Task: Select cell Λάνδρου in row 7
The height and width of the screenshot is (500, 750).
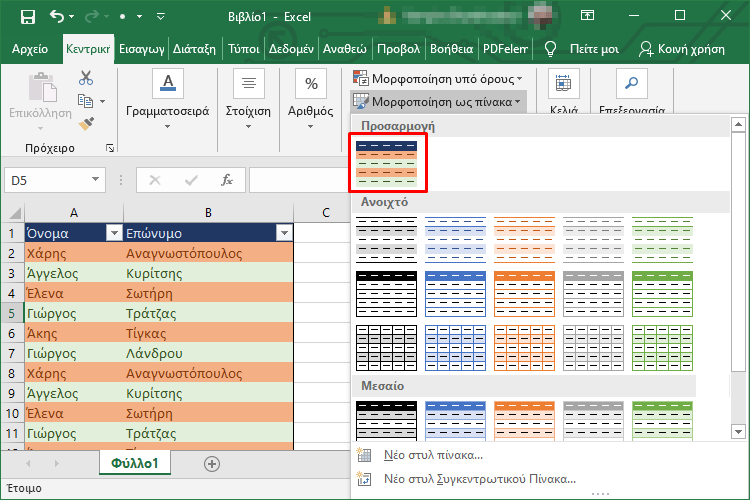Action: (x=208, y=353)
